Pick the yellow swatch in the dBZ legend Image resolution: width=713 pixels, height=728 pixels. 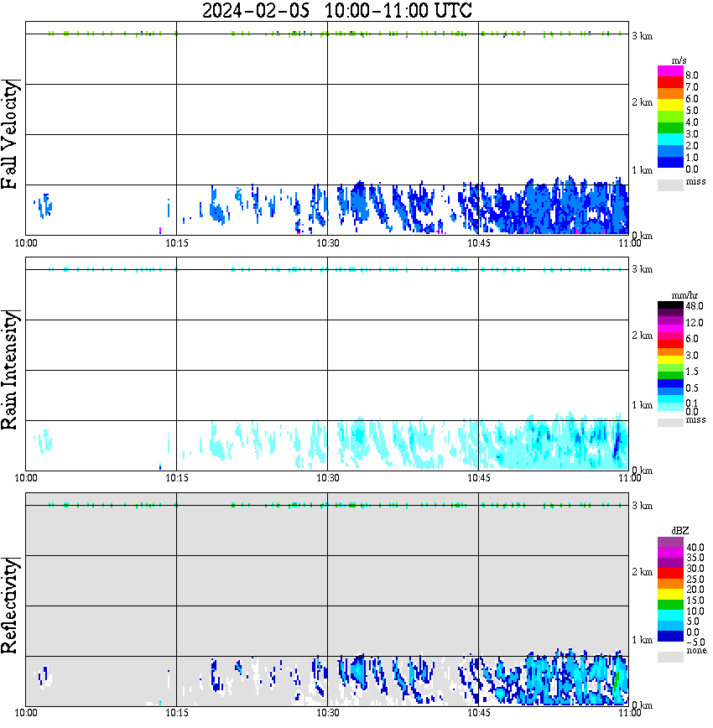click(x=670, y=595)
